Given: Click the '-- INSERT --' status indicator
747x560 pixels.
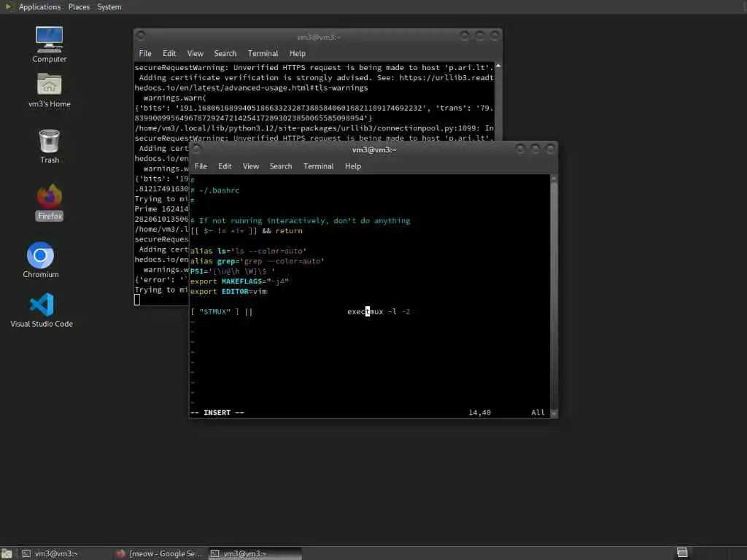Looking at the screenshot, I should click(217, 413).
